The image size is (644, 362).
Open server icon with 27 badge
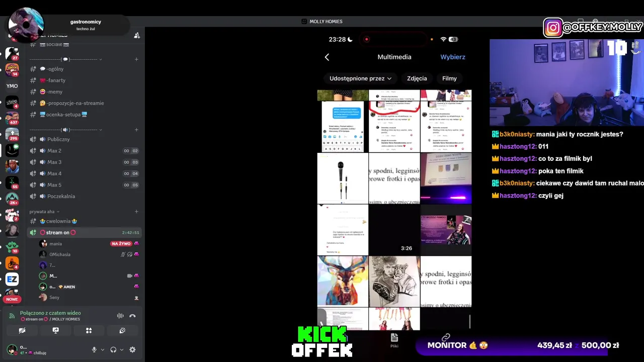[12, 53]
